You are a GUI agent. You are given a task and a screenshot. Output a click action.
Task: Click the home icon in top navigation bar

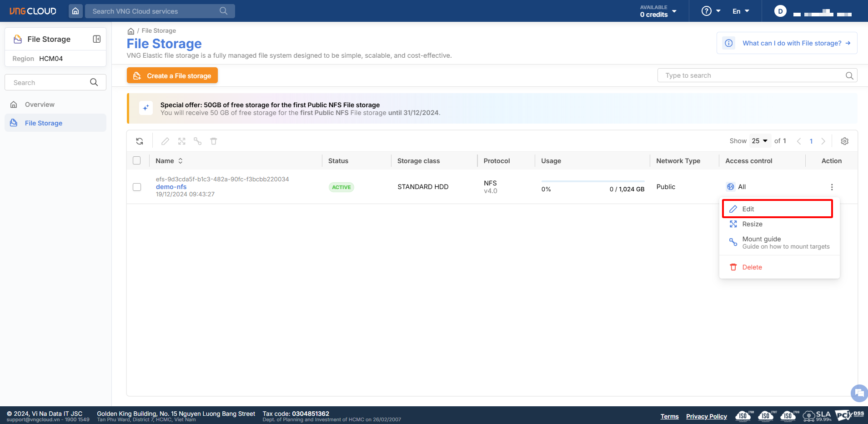click(75, 11)
